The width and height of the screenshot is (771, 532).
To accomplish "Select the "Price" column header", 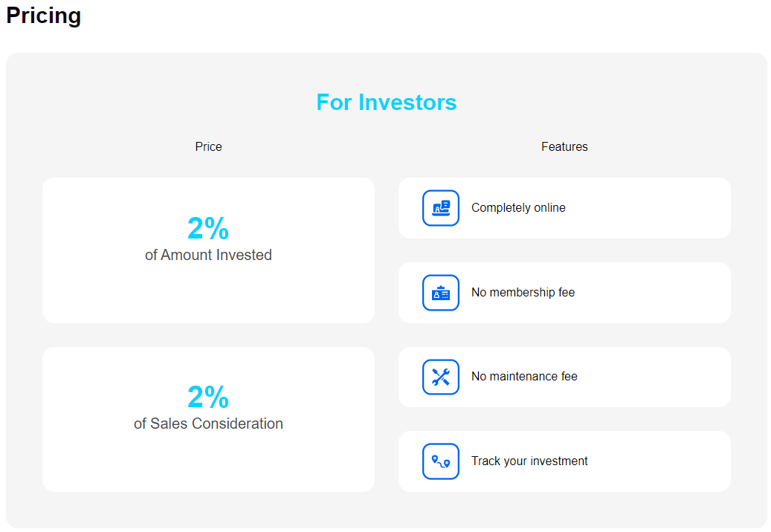I will pos(208,147).
